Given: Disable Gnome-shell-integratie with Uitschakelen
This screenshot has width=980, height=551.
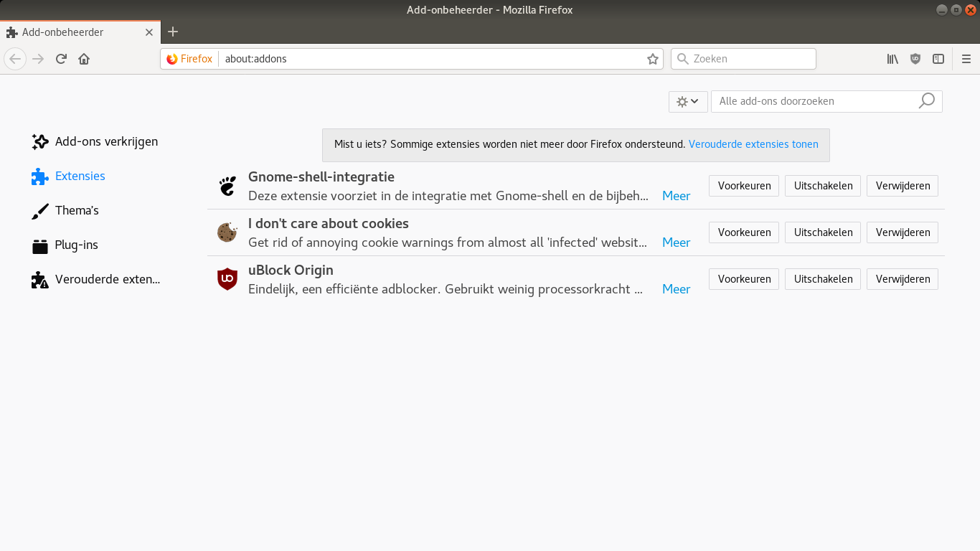Looking at the screenshot, I should pyautogui.click(x=823, y=186).
